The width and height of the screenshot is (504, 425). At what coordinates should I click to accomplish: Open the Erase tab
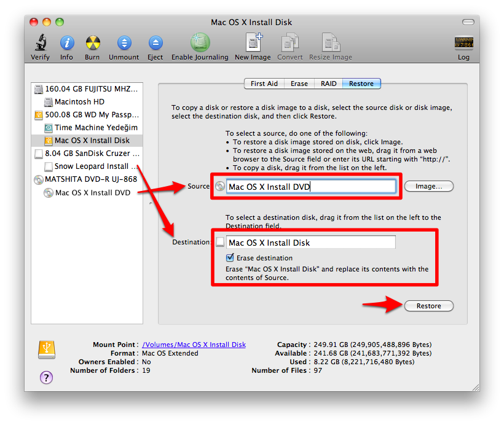[299, 84]
